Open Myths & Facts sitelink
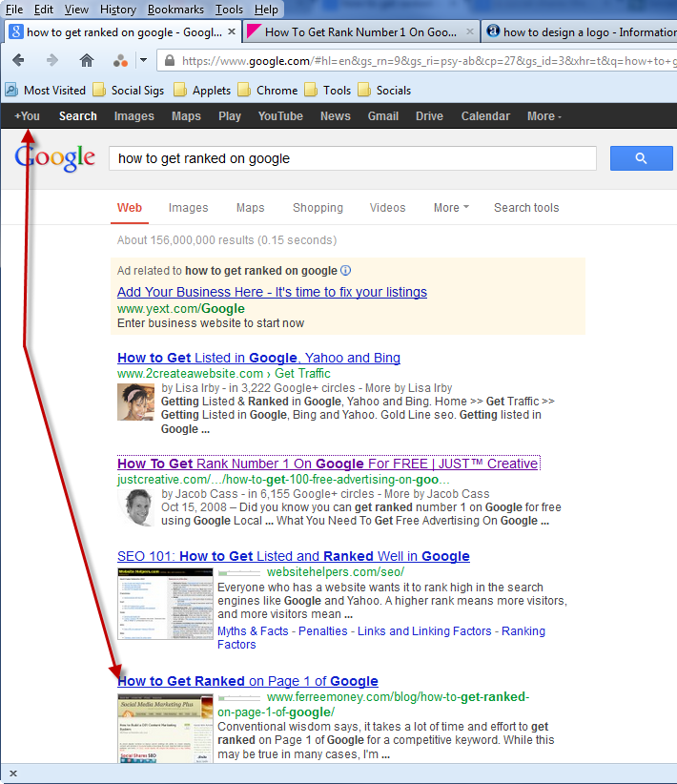The height and width of the screenshot is (784, 677). [253, 631]
